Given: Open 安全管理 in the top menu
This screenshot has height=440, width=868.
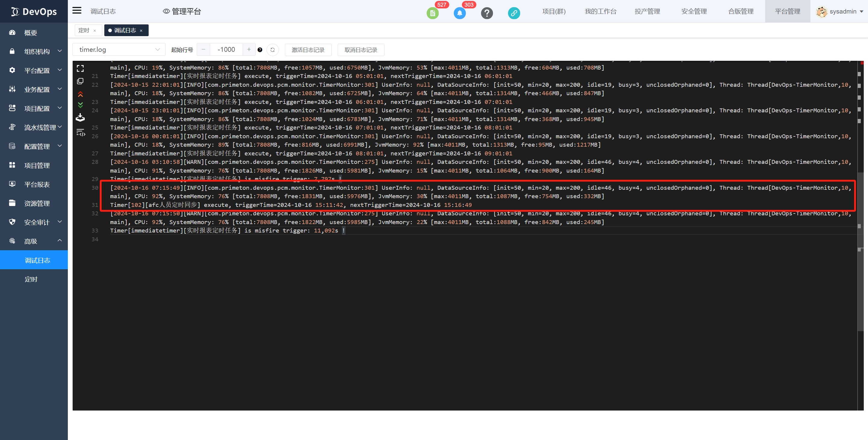Looking at the screenshot, I should (694, 11).
